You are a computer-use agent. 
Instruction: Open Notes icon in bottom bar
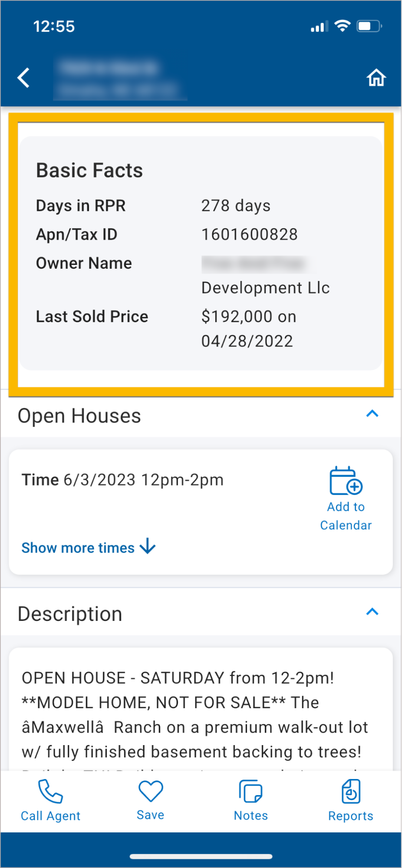click(250, 792)
